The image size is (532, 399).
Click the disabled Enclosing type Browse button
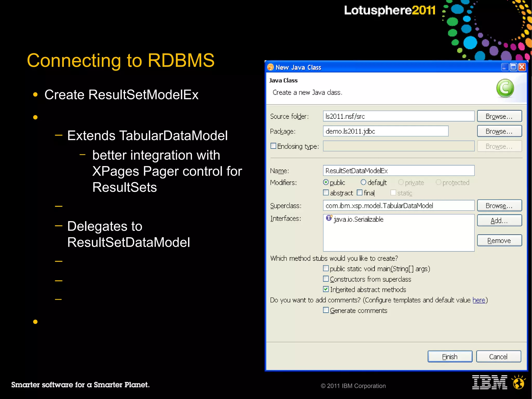coord(499,146)
